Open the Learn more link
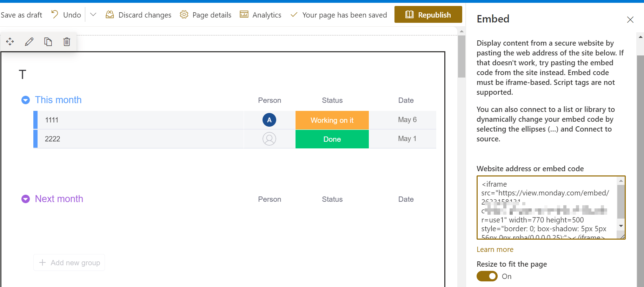Image resolution: width=644 pixels, height=287 pixels. tap(495, 249)
